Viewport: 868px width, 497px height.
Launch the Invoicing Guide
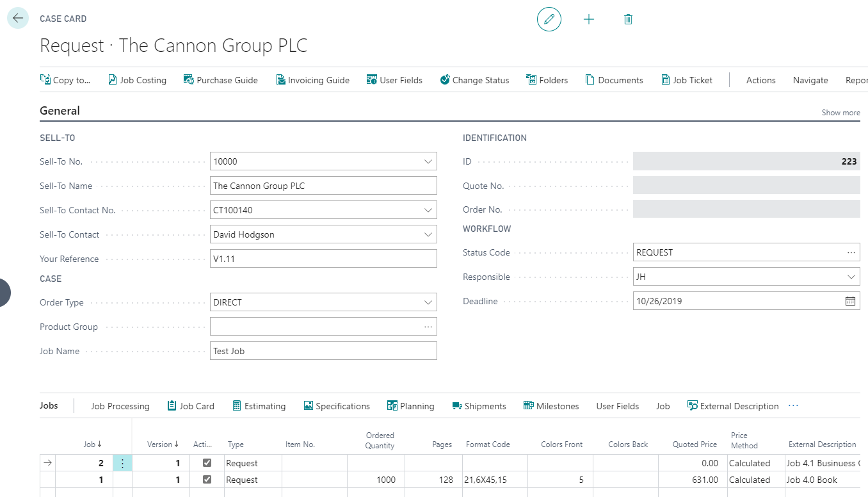[313, 80]
